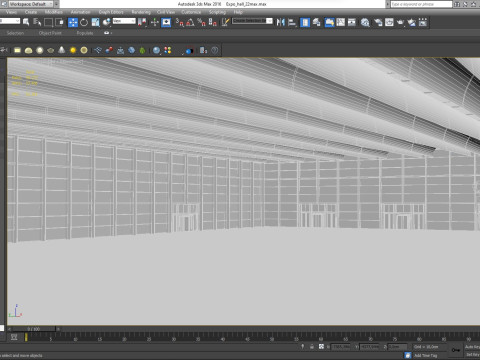
Task: Open the Autodesk A360 gallery icon
Action: pyautogui.click(x=423, y=22)
